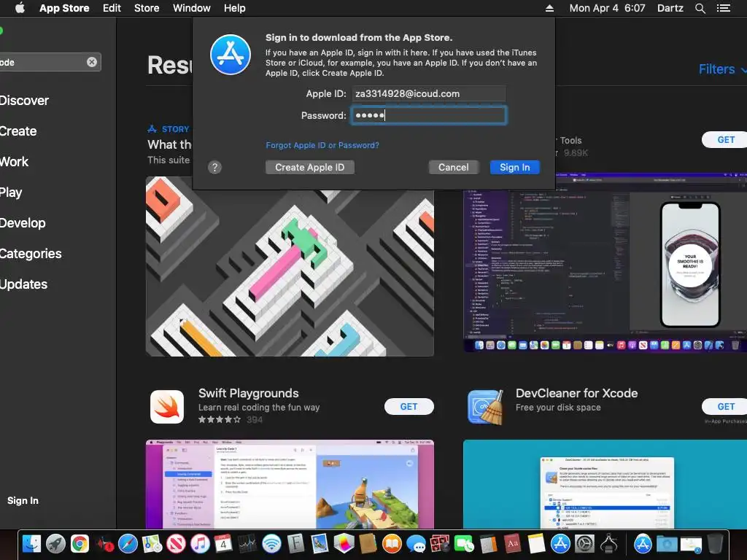Go to Play in the sidebar

click(x=11, y=192)
